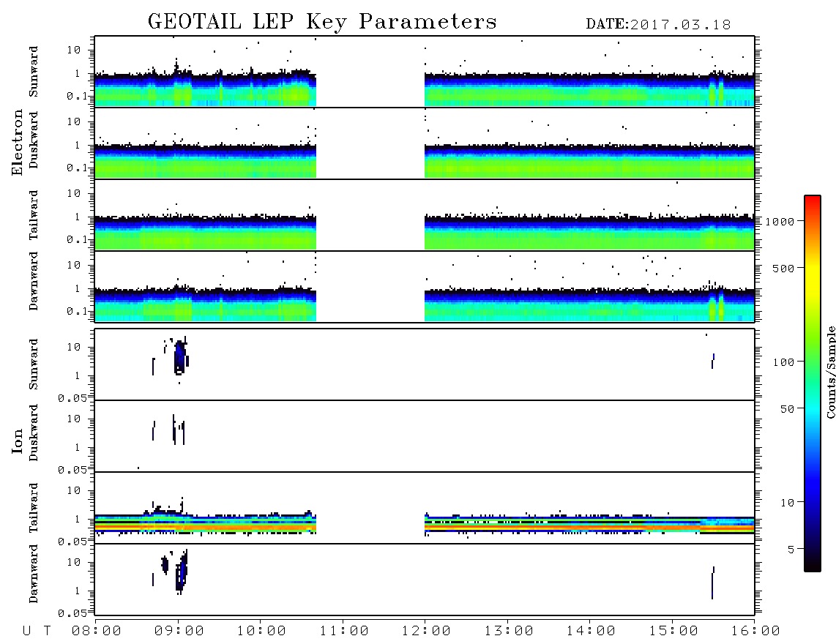
Task: Click the Ion Sunward 0.05 axis label
Action: [x=72, y=398]
